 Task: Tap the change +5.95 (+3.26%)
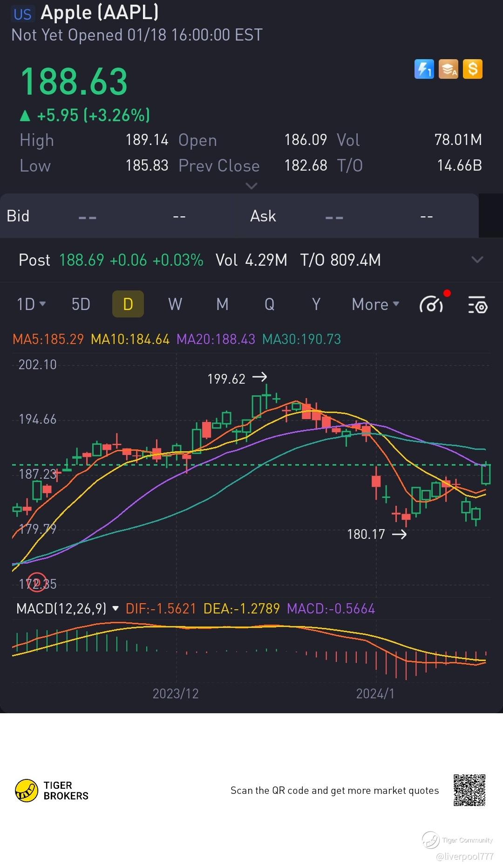click(85, 115)
